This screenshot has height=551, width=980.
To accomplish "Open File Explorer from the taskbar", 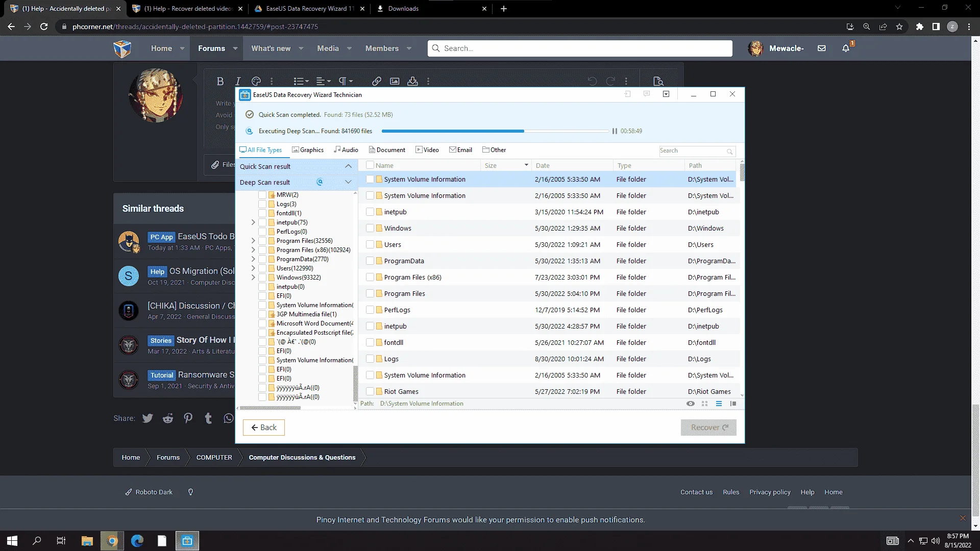I will coord(87,541).
